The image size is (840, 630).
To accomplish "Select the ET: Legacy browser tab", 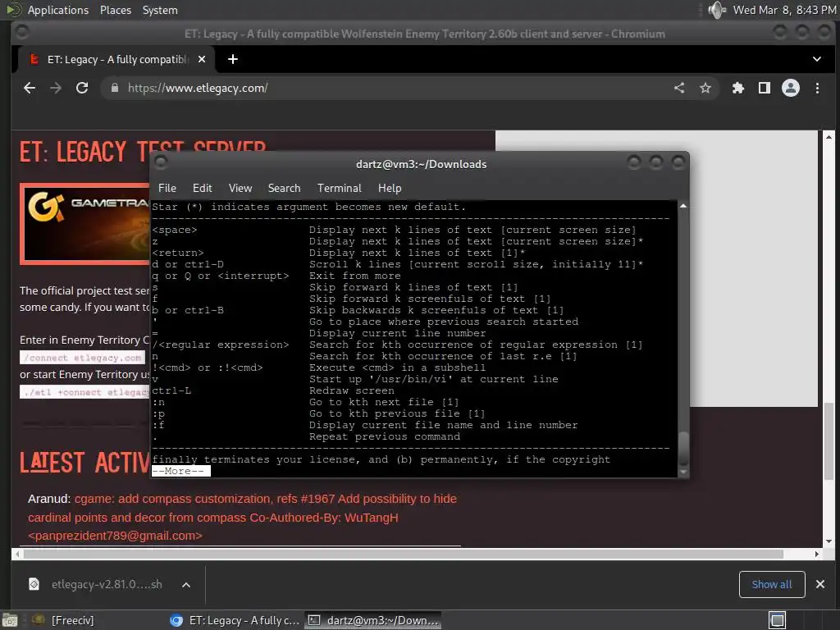I will tap(116, 59).
